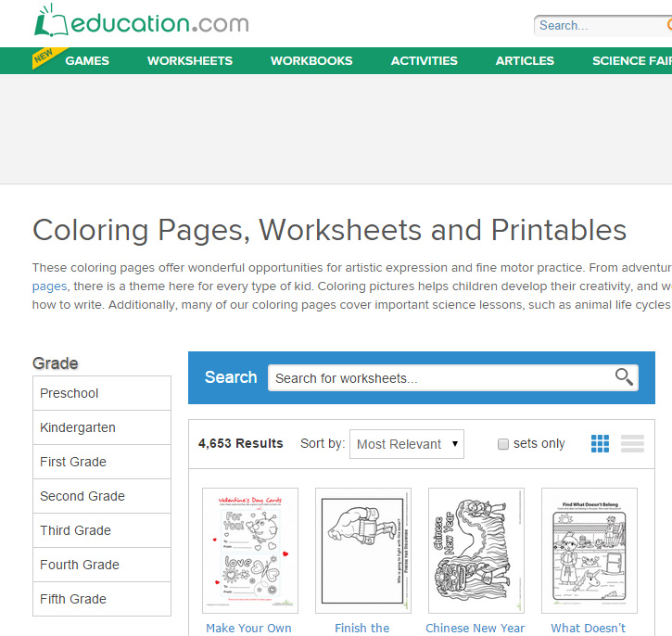Filter results by Kindergarten
The image size is (672, 636).
coord(102,427)
